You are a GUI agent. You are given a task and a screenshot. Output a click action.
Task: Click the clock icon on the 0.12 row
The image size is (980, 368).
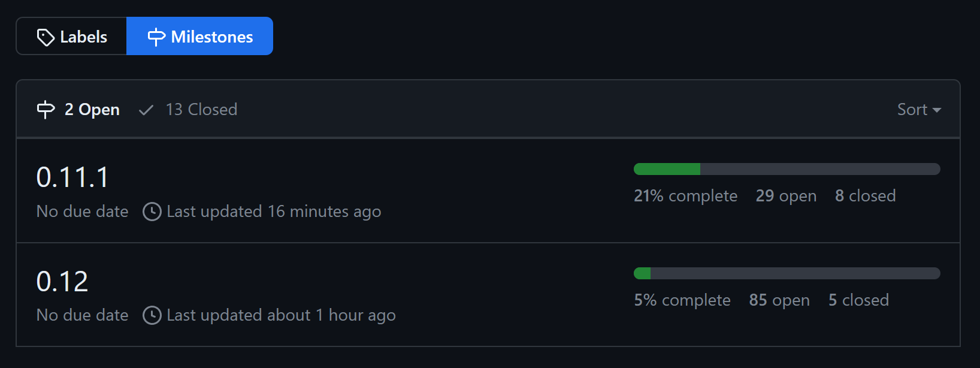pos(152,315)
